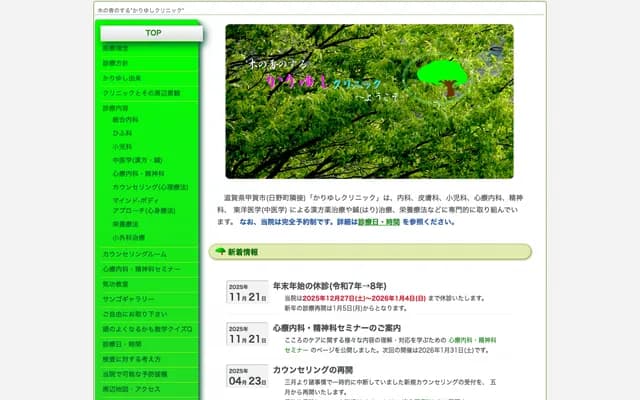
Task: Open マインド-ボディ アプローチ(心身療法) sidebar item
Action: coord(144,206)
